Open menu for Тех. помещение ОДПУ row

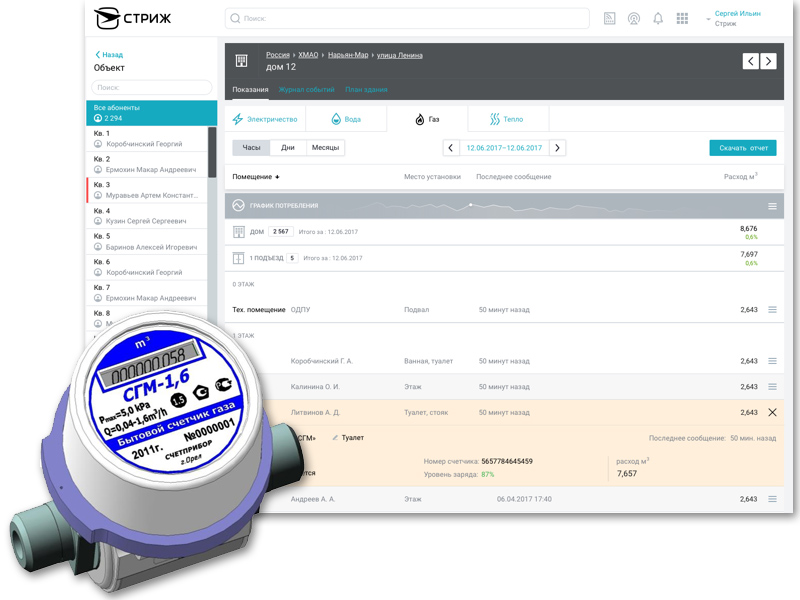pos(772,310)
